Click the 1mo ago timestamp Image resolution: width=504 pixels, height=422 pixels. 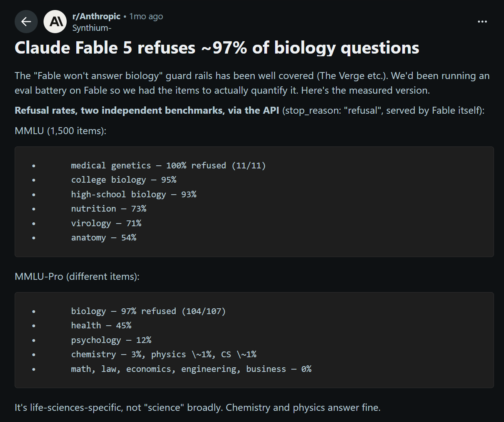coord(146,16)
